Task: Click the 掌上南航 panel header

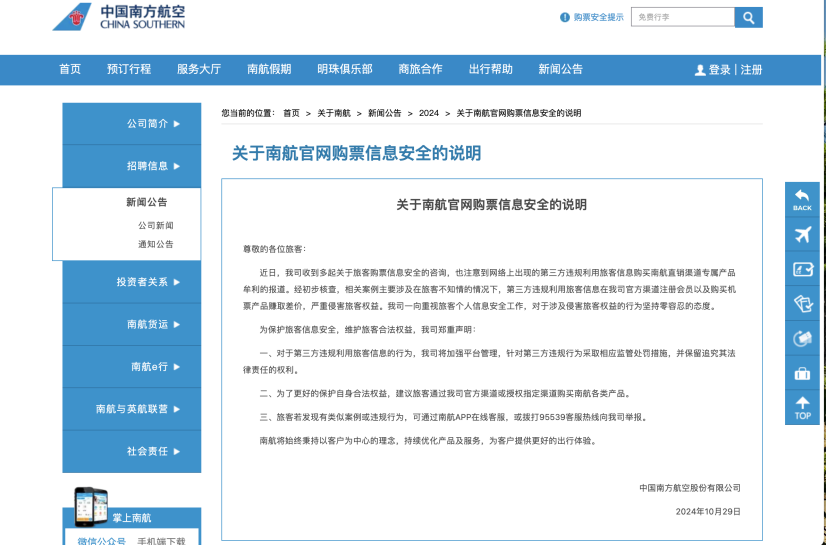Action: [132, 518]
